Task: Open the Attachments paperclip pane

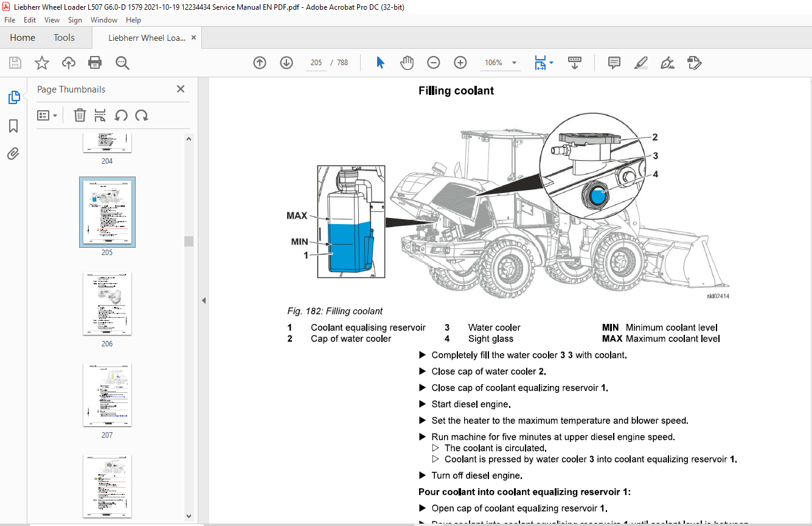Action: click(x=13, y=154)
